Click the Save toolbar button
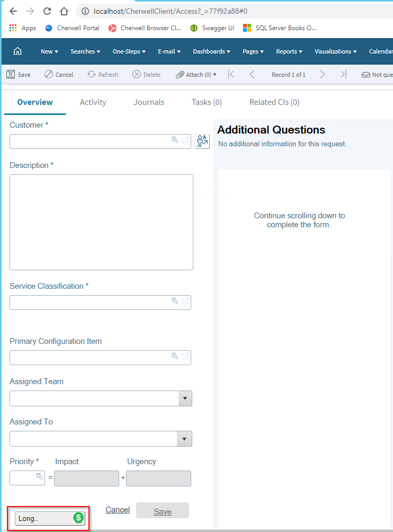The width and height of the screenshot is (393, 532). 19,75
